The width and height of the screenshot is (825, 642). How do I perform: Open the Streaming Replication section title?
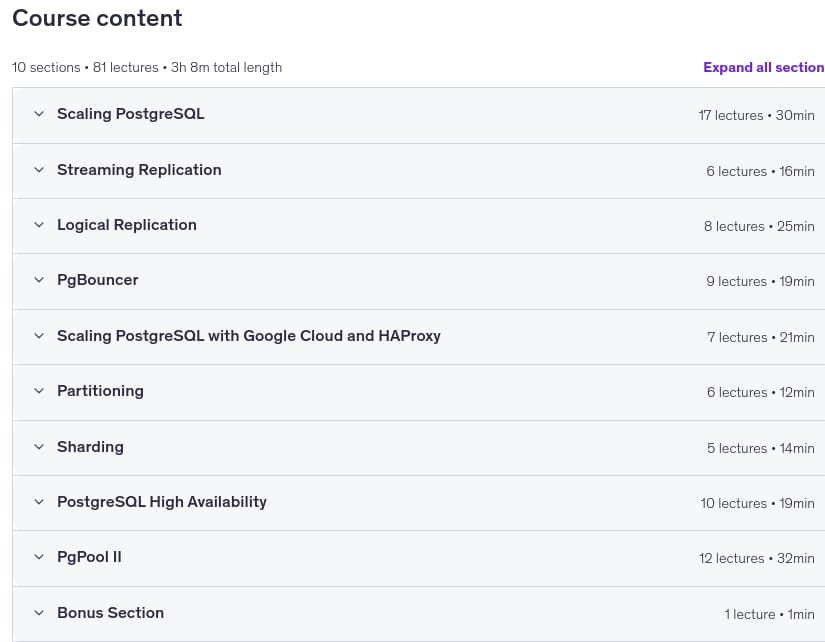point(139,169)
